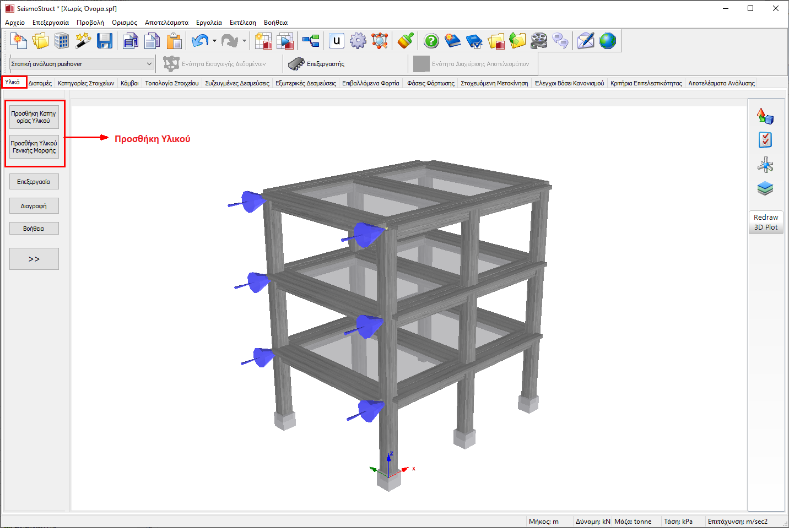Screen dimensions: 789x532
Task: Open the Undo history dropdown arrow
Action: coord(214,41)
